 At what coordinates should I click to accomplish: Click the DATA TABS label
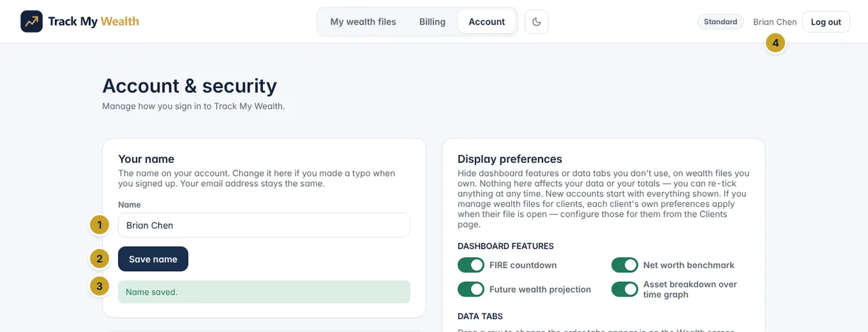480,316
